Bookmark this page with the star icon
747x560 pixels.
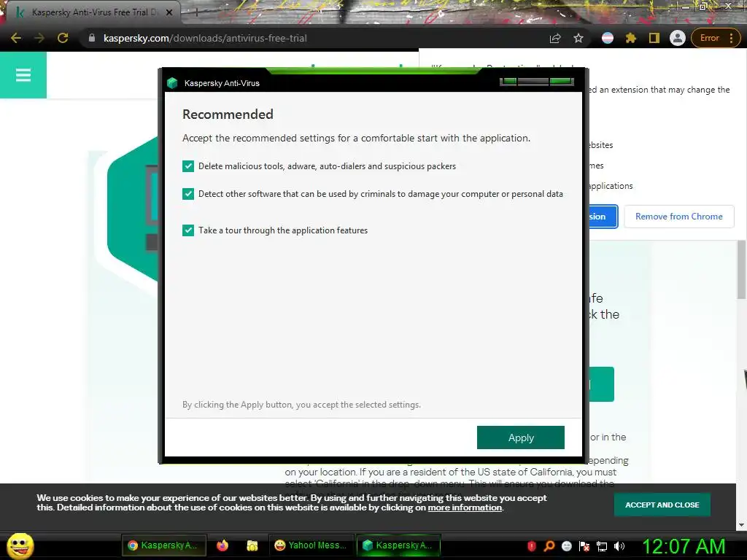click(x=578, y=38)
